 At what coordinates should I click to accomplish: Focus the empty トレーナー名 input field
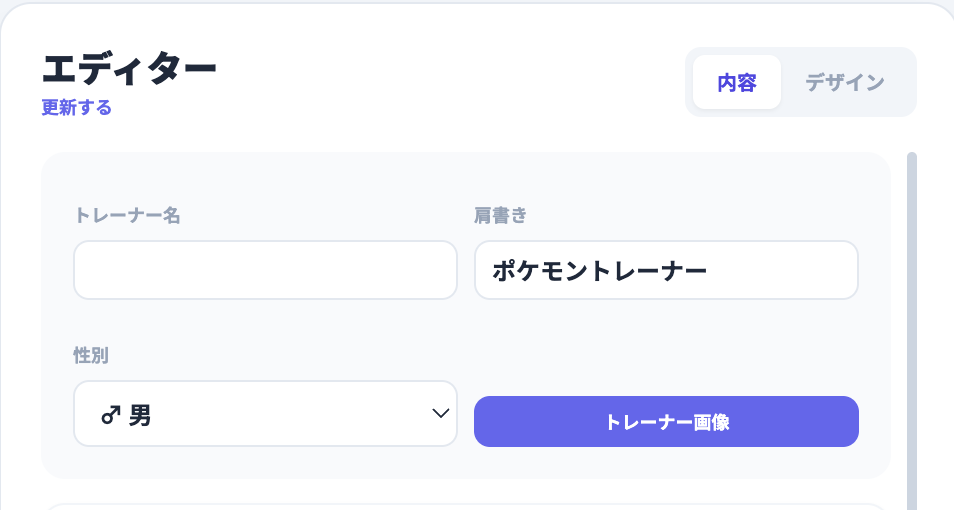(265, 270)
